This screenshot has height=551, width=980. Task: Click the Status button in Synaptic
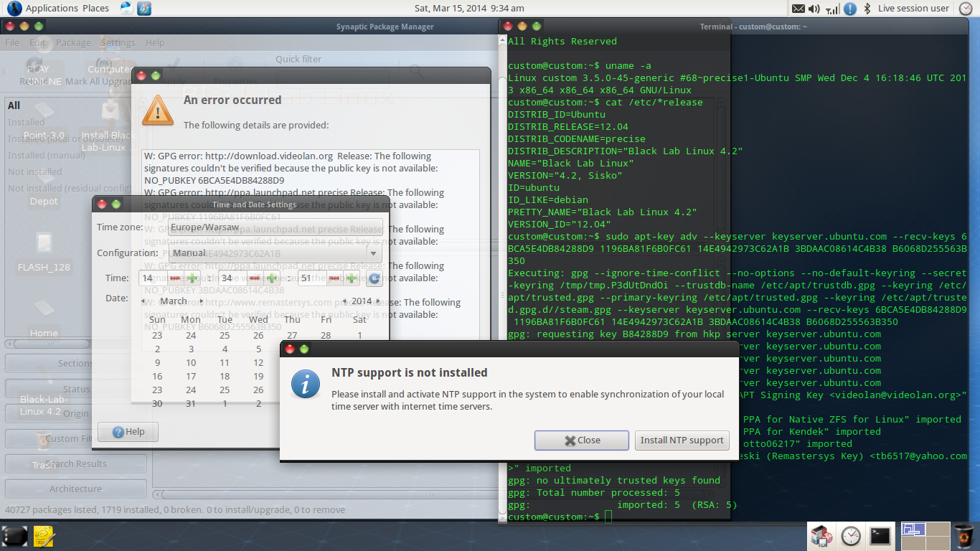click(75, 389)
